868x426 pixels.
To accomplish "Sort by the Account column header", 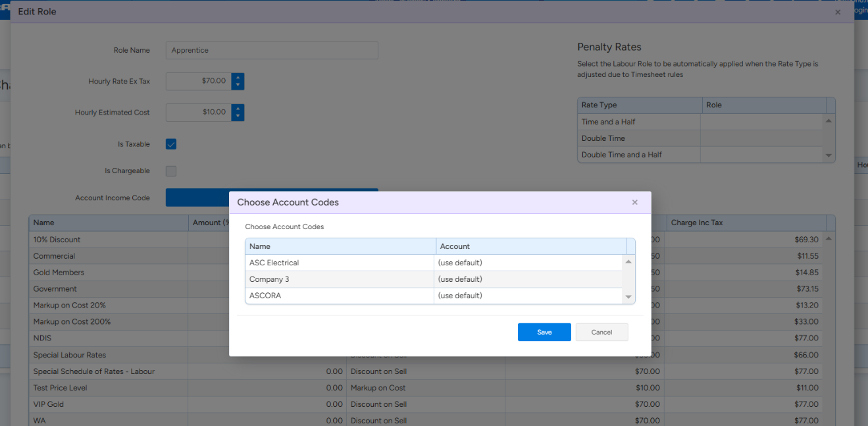I will pos(530,246).
